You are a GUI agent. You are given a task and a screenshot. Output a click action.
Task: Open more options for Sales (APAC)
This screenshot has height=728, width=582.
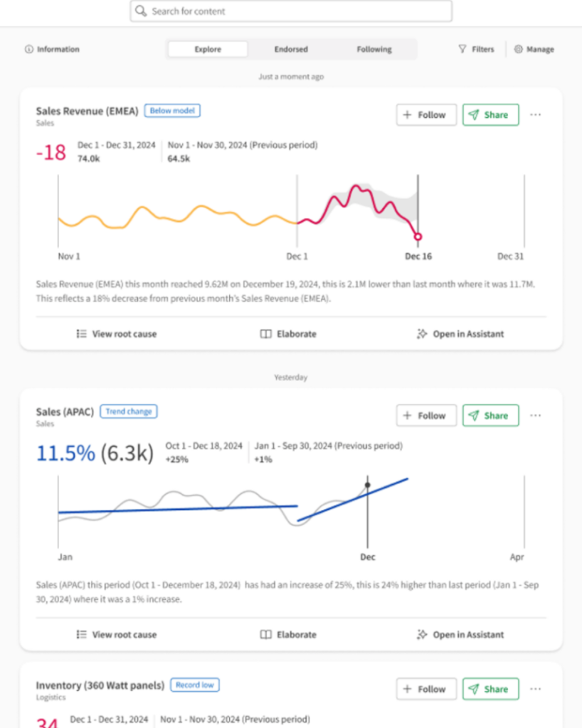coord(536,416)
